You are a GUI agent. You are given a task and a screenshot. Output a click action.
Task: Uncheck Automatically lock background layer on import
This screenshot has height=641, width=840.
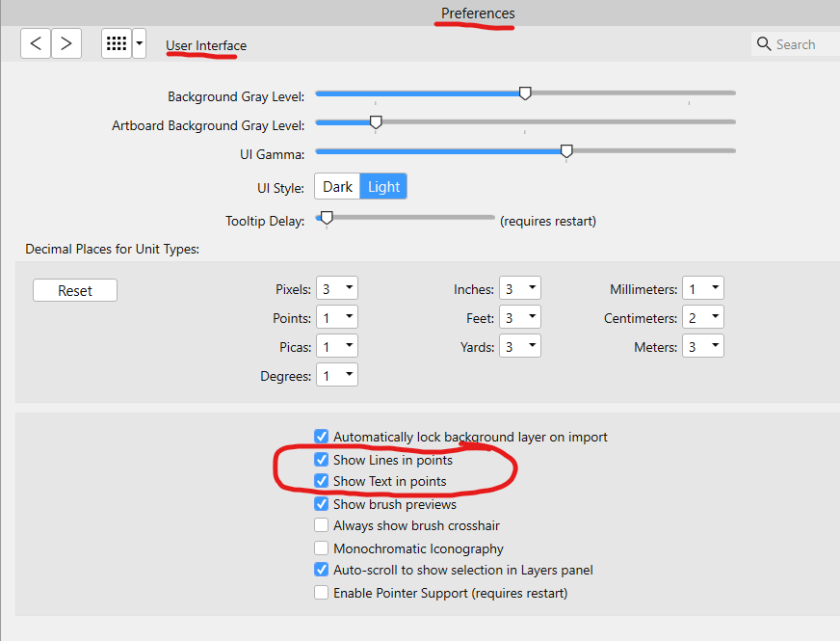(321, 437)
